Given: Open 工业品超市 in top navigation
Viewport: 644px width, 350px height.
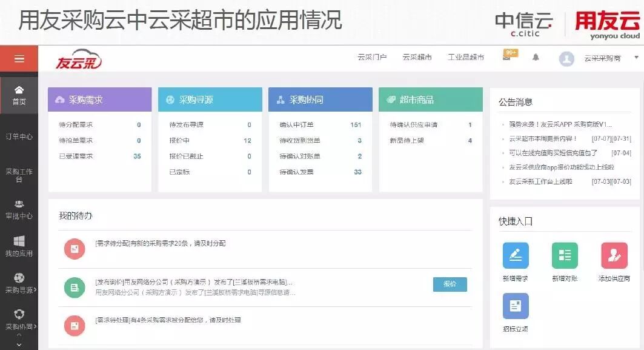Looking at the screenshot, I should (x=466, y=57).
